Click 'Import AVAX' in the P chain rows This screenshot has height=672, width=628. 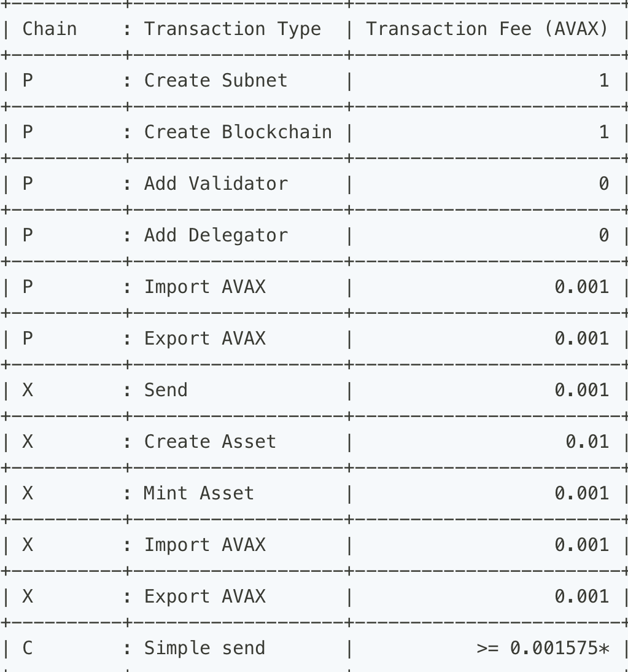click(204, 287)
